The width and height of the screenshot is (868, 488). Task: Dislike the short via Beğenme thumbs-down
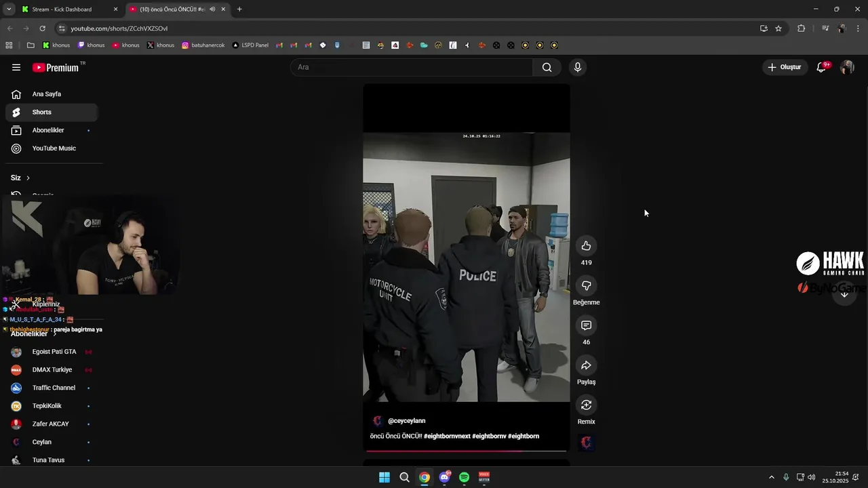pos(586,286)
